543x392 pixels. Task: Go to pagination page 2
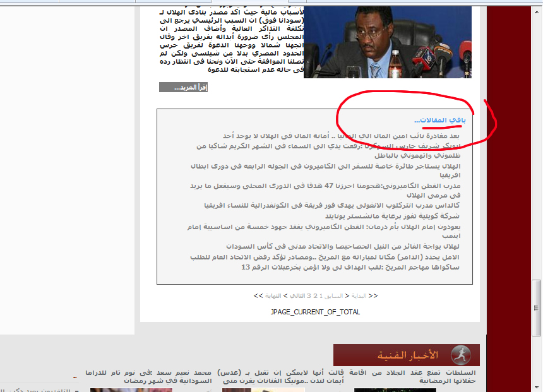[x=315, y=295]
